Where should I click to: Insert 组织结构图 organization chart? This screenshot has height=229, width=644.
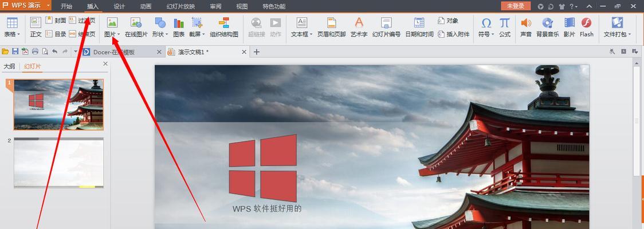pyautogui.click(x=224, y=27)
